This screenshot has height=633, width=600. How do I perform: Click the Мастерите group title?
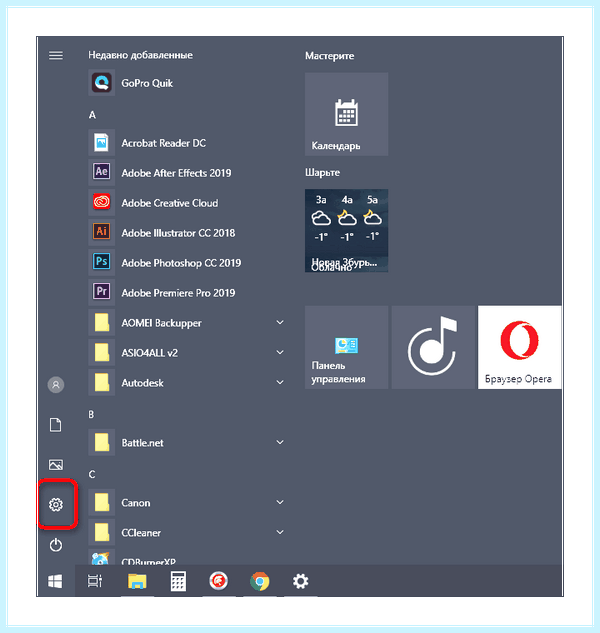tap(329, 56)
